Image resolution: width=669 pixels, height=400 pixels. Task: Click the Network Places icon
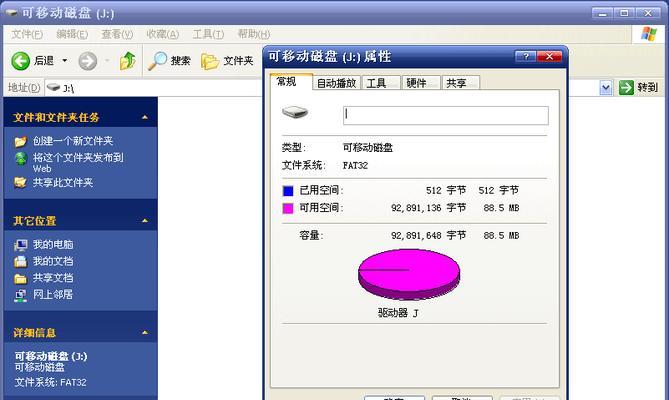pyautogui.click(x=20, y=295)
